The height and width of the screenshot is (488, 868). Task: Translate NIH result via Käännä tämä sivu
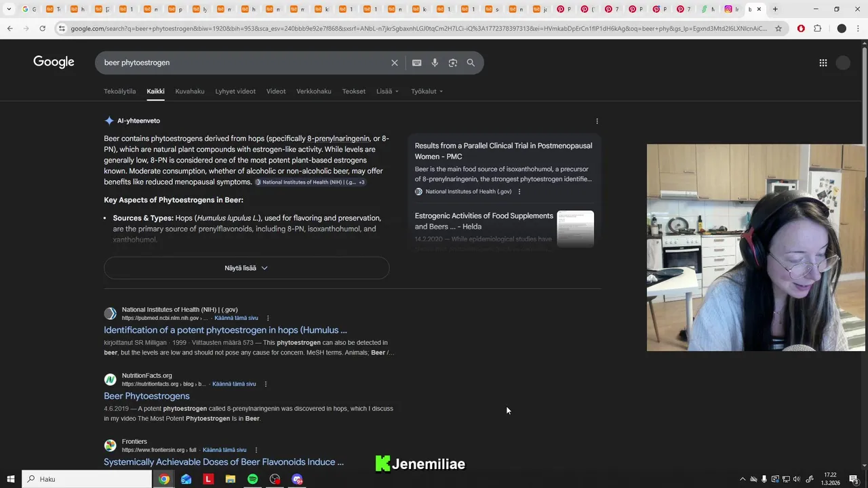pos(236,318)
